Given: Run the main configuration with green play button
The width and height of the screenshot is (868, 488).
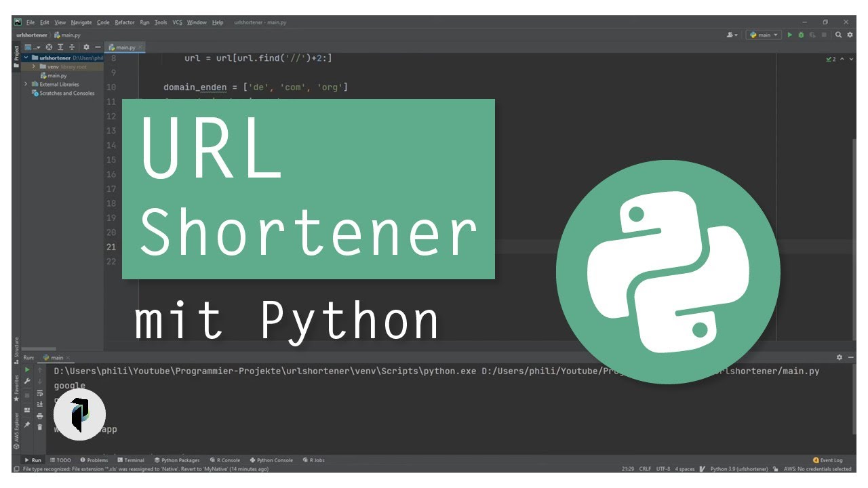Looking at the screenshot, I should coord(789,35).
